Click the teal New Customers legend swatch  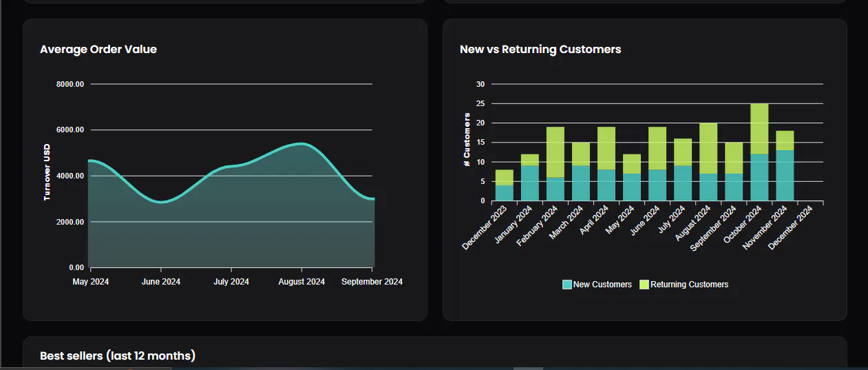(x=567, y=285)
